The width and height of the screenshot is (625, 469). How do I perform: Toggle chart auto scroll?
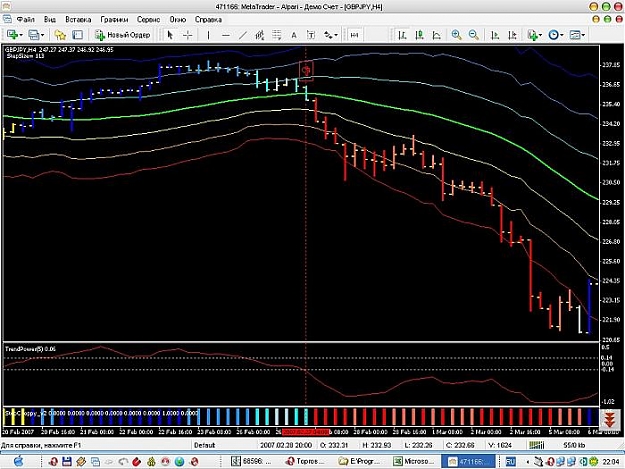tap(495, 35)
